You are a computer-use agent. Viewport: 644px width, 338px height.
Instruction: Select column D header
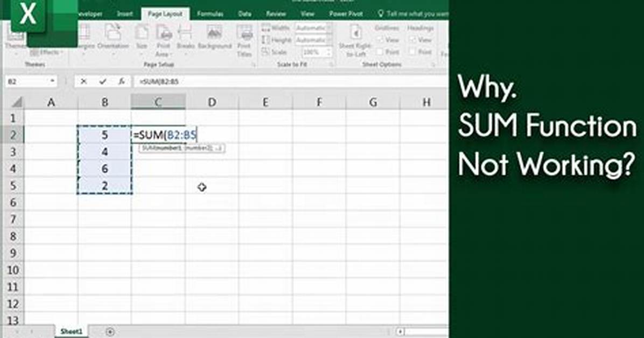[x=212, y=102]
